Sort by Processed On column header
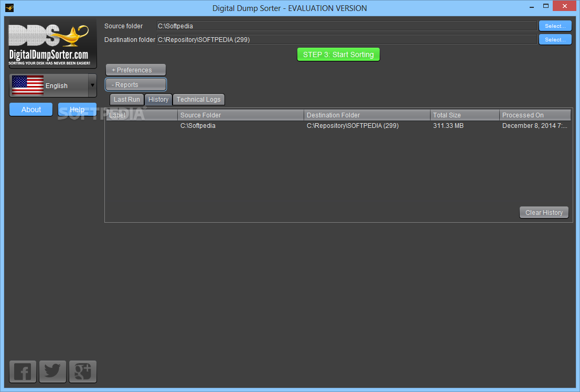The width and height of the screenshot is (580, 392). tap(535, 115)
